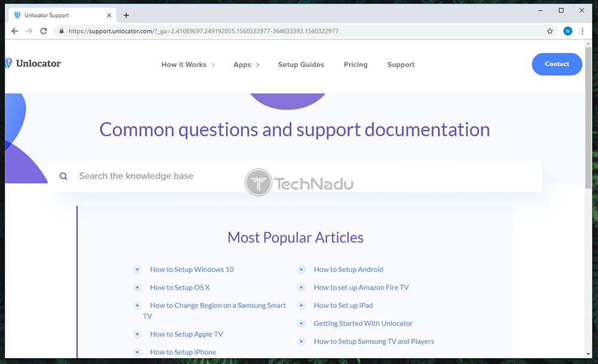Expand the How it Works chevron
This screenshot has height=364, width=598.
click(213, 65)
